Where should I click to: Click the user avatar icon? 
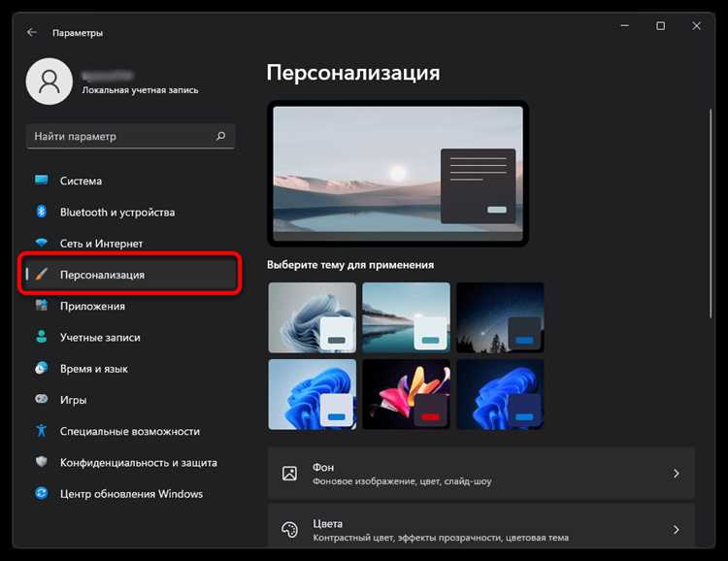click(x=50, y=82)
